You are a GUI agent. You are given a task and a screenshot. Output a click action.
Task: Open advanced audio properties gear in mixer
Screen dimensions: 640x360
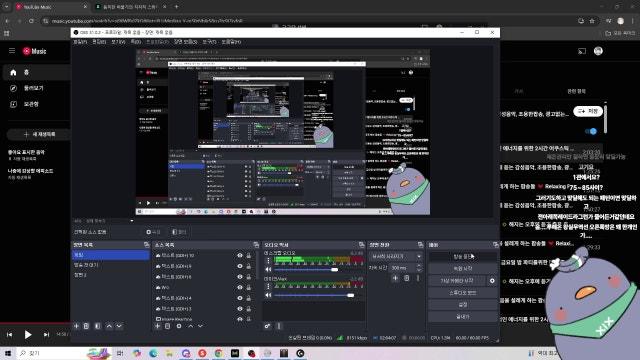[x=267, y=326]
